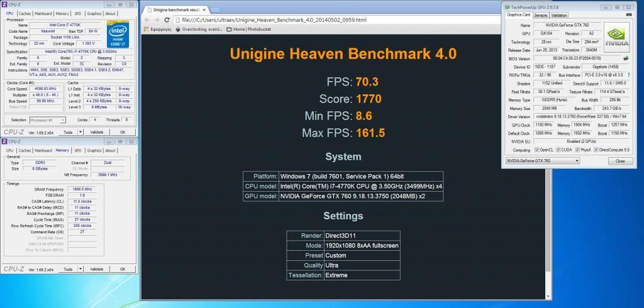
Task: Click the page icon in the address bar
Action: coord(177,19)
